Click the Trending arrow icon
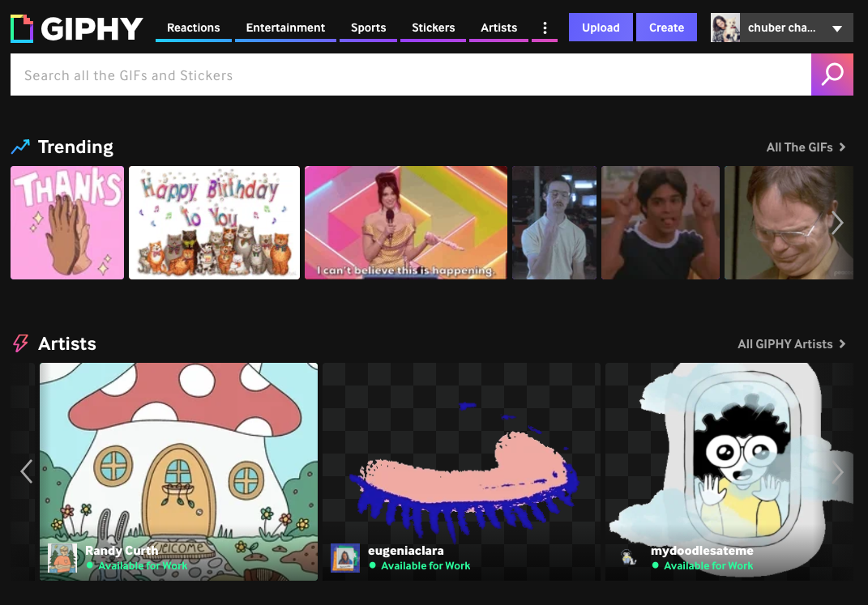This screenshot has height=605, width=868. 20,147
